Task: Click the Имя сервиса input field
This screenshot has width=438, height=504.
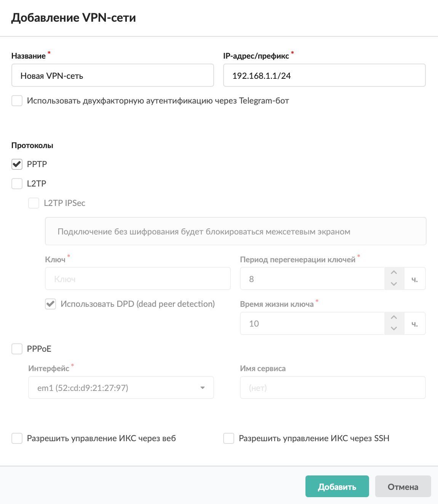Action: pyautogui.click(x=332, y=388)
